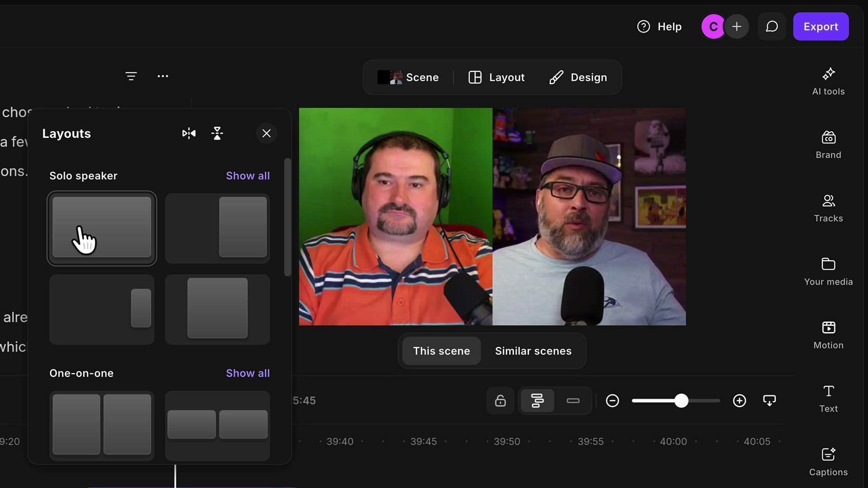Open the AI tools panel
Screen dimensions: 868x488
point(828,81)
